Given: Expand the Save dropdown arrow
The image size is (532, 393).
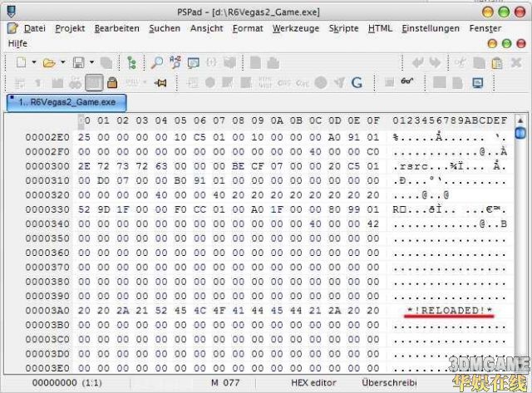Looking at the screenshot, I should (91, 62).
